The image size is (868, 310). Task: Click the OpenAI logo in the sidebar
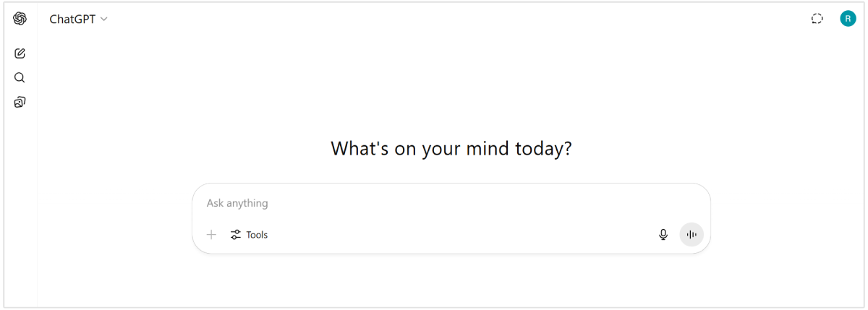(x=20, y=19)
